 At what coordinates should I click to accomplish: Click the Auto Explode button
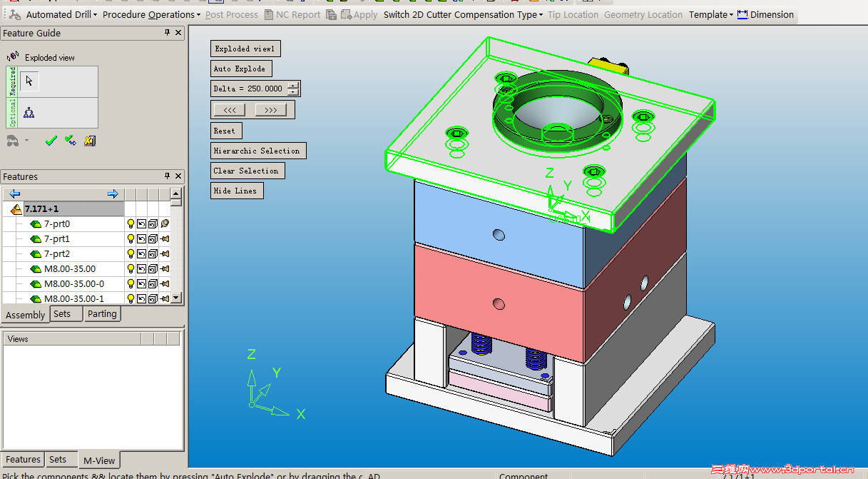tap(240, 69)
